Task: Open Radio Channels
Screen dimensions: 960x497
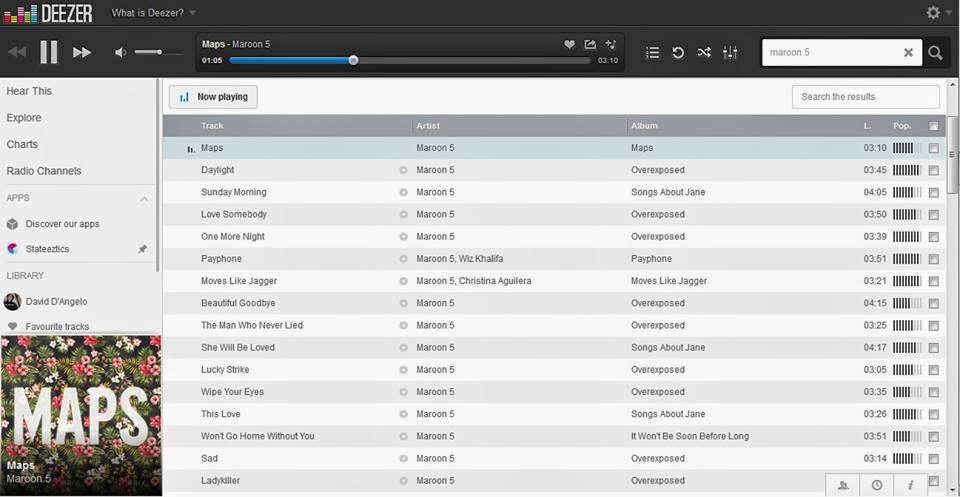Action: 43,171
